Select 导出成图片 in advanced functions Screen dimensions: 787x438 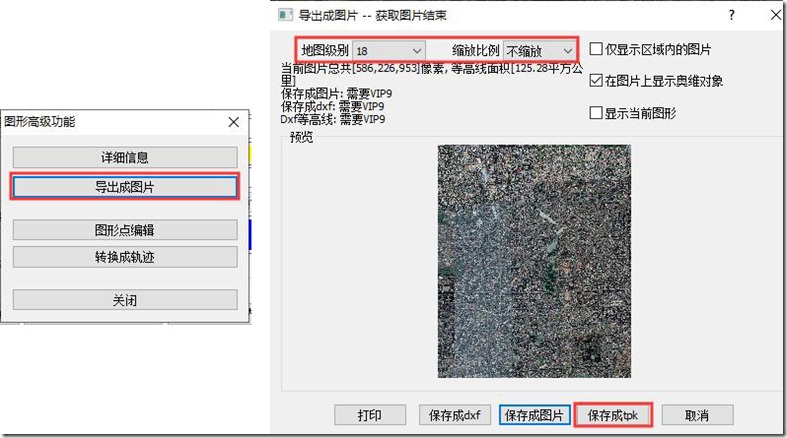[125, 187]
